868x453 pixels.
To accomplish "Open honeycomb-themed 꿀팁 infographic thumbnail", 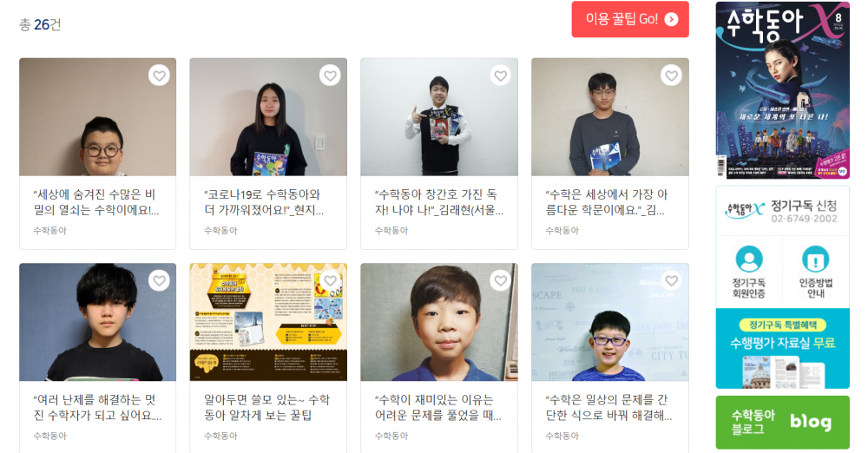I will (x=268, y=322).
